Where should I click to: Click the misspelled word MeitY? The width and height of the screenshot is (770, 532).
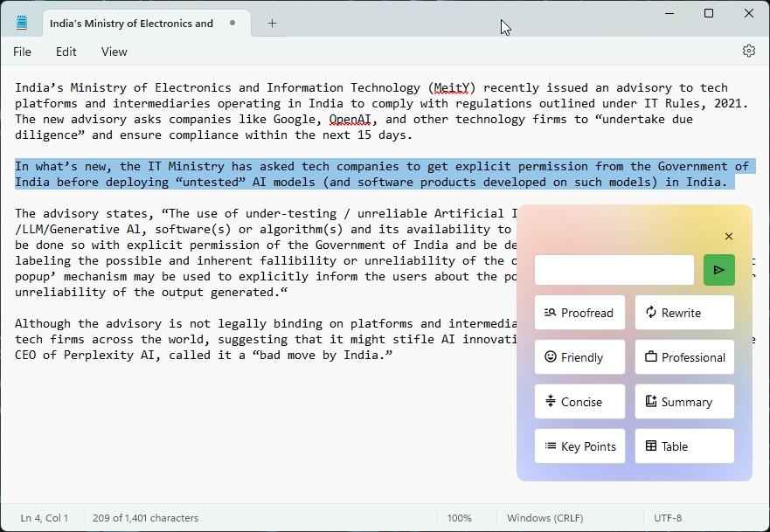tap(452, 88)
